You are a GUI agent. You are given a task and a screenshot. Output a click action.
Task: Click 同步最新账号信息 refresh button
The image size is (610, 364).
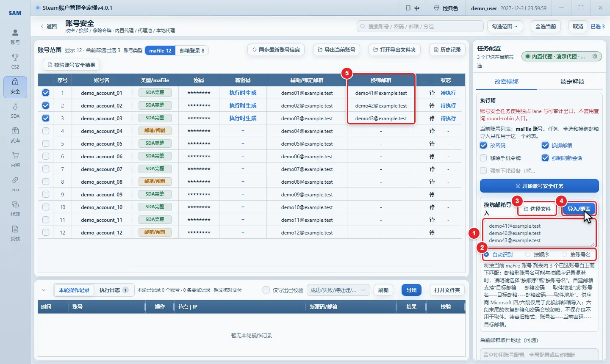click(x=277, y=50)
